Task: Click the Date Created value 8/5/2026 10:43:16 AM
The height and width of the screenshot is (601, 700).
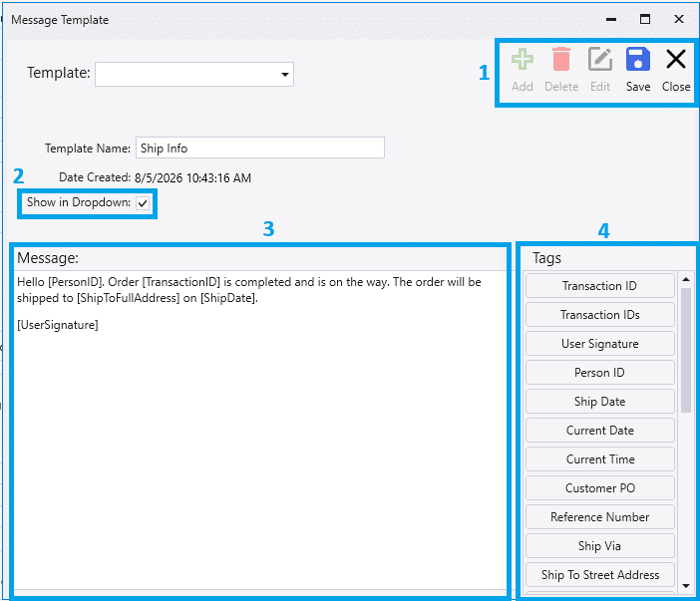Action: (192, 178)
